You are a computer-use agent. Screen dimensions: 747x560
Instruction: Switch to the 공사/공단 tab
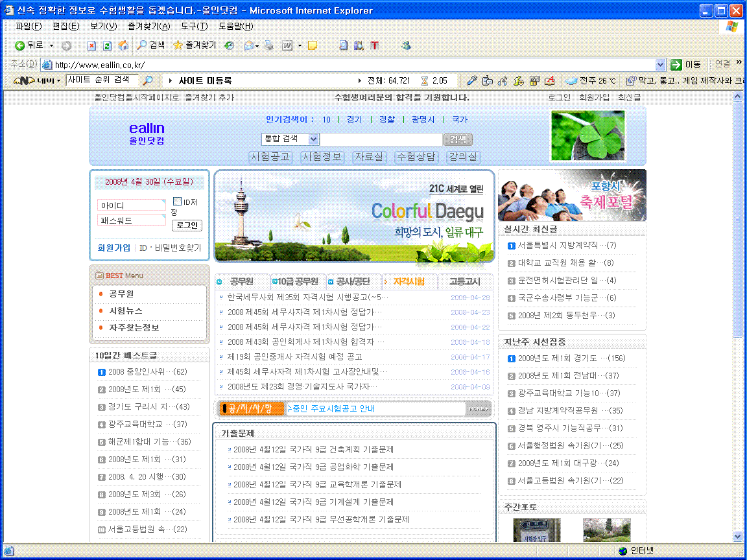tap(353, 281)
